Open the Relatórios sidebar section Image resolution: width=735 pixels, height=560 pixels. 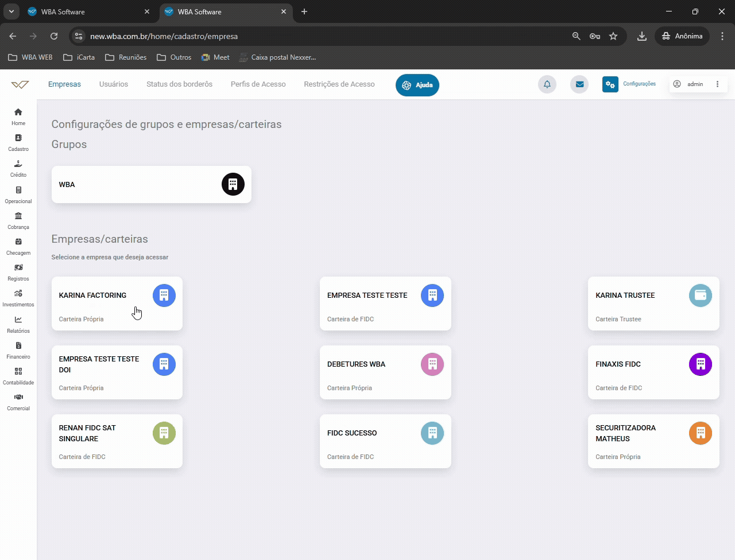click(x=18, y=324)
